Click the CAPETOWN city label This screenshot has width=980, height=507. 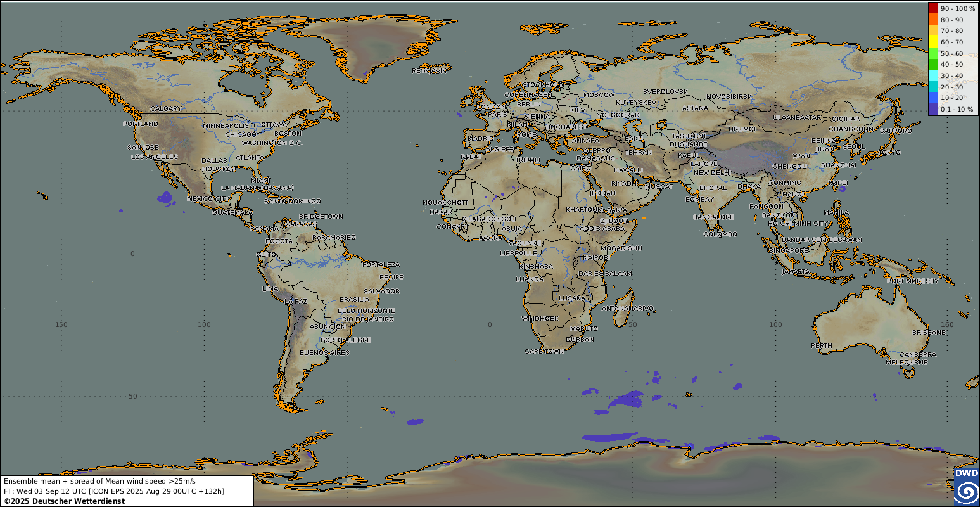(544, 351)
